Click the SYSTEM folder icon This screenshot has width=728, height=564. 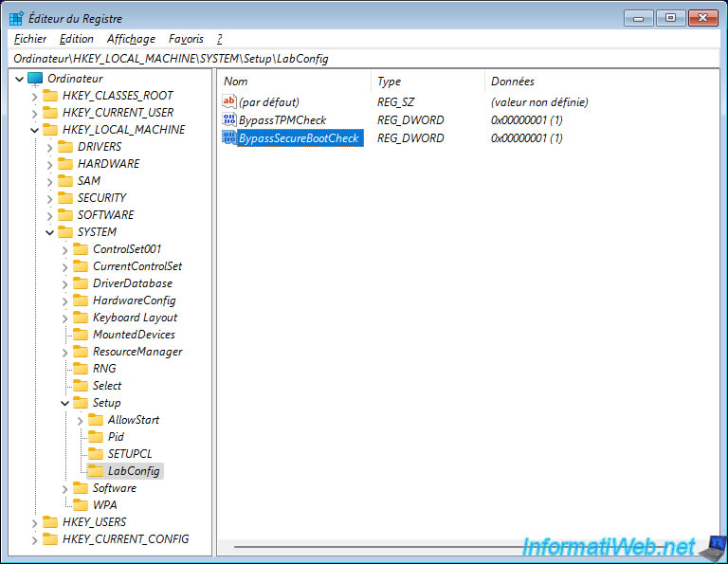pyautogui.click(x=65, y=231)
